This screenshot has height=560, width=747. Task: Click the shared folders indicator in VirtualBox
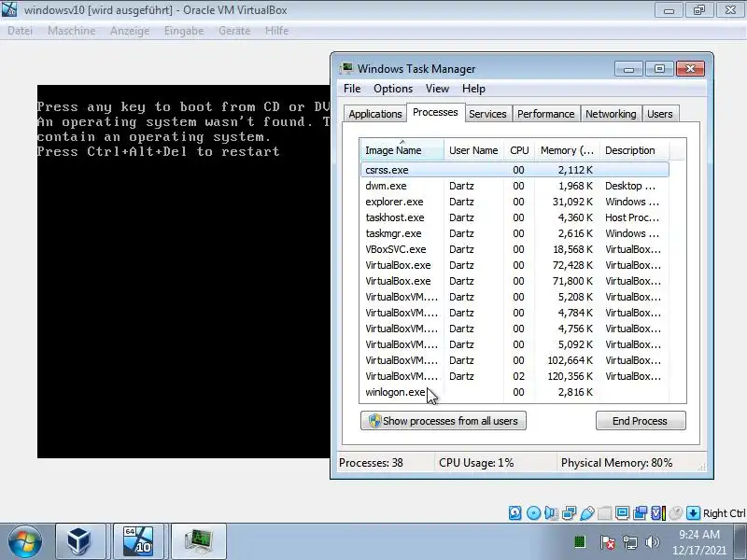604,512
